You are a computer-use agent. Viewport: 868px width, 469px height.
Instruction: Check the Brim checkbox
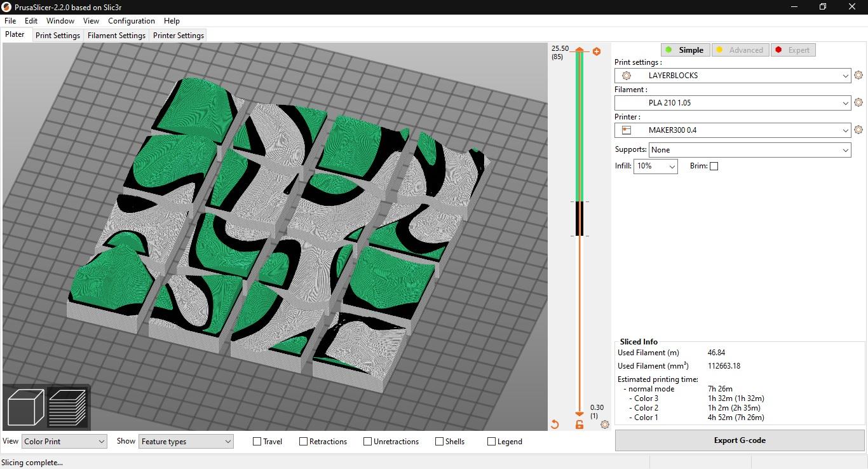pos(714,167)
